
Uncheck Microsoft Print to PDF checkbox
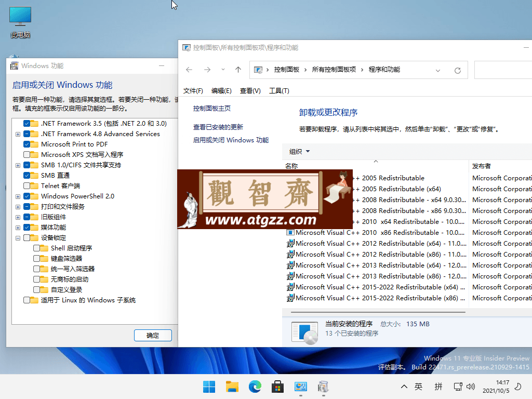(26, 144)
